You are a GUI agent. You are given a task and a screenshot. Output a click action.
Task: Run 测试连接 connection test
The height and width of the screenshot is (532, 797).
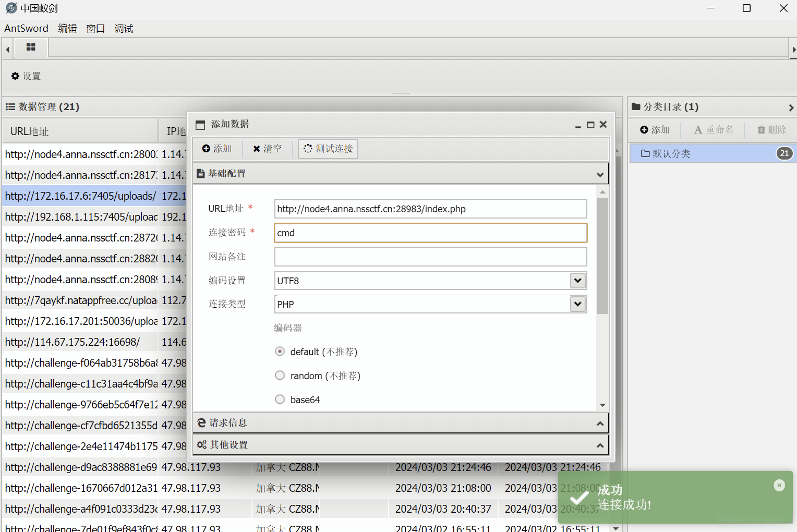coord(328,149)
